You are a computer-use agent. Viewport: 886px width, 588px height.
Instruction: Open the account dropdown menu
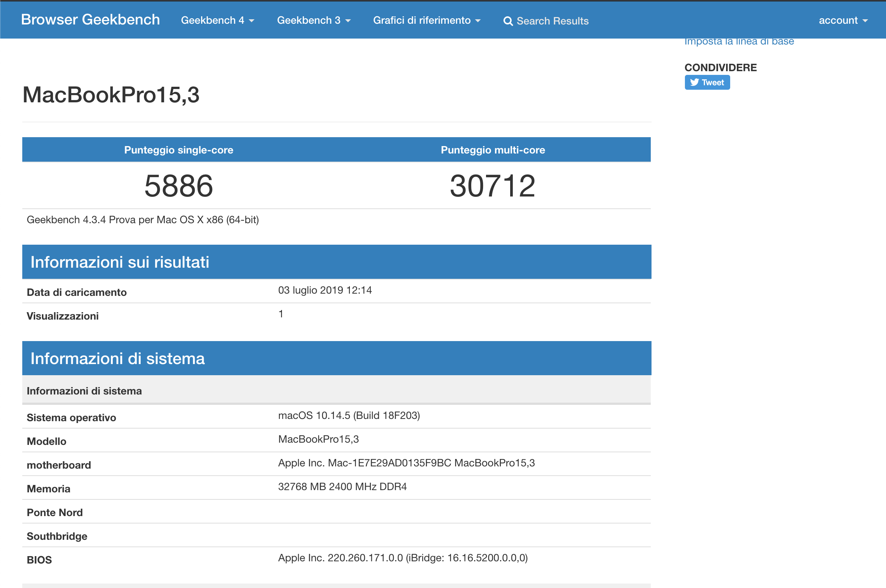[x=843, y=20]
